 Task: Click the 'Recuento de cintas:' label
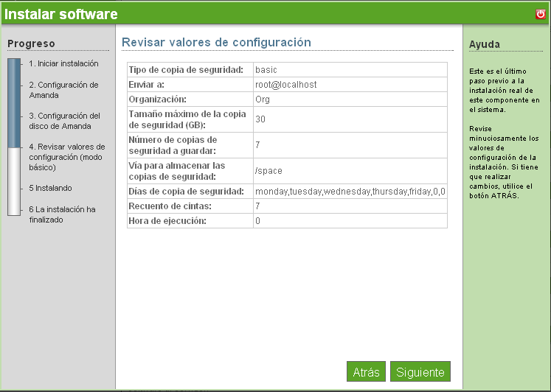170,206
